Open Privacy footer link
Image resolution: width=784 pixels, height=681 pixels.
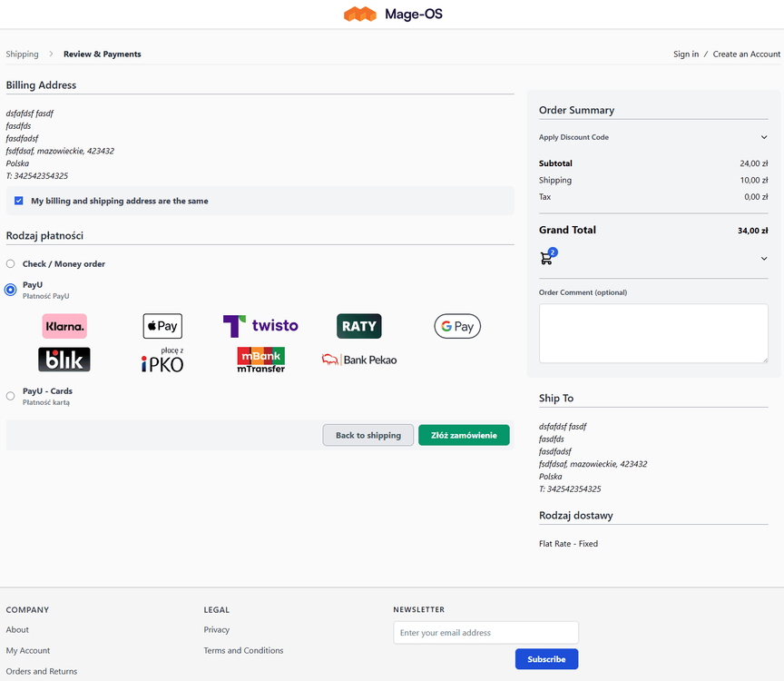pos(217,629)
